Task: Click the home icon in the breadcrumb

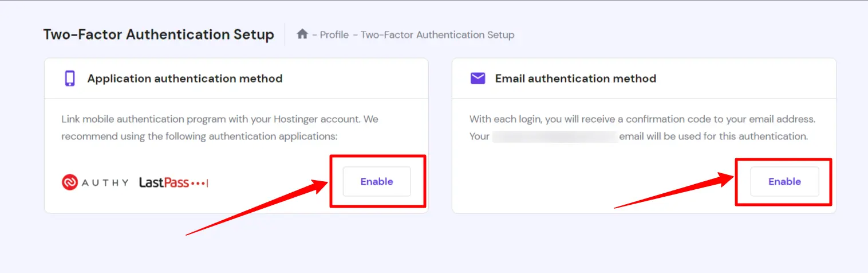Action: pyautogui.click(x=302, y=34)
